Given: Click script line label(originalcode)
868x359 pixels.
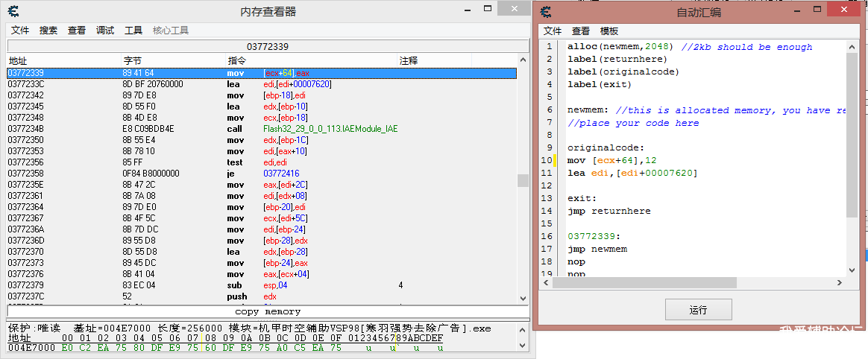Looking at the screenshot, I should (x=623, y=72).
